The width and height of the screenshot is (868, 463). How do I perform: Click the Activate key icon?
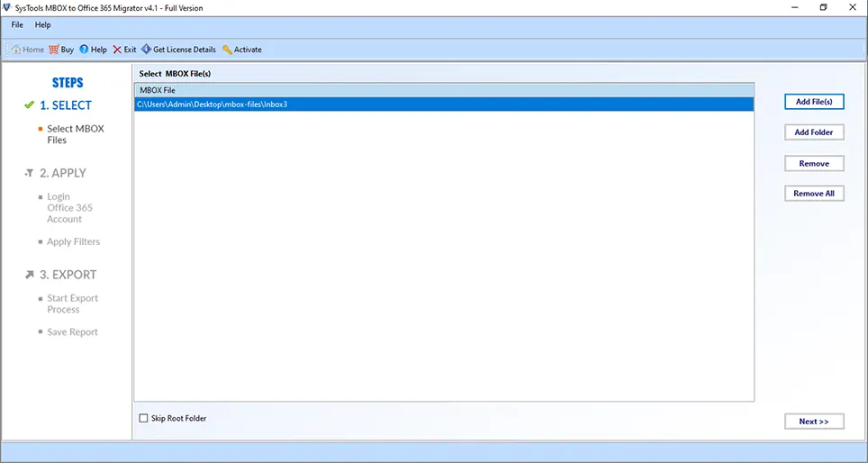(x=227, y=50)
